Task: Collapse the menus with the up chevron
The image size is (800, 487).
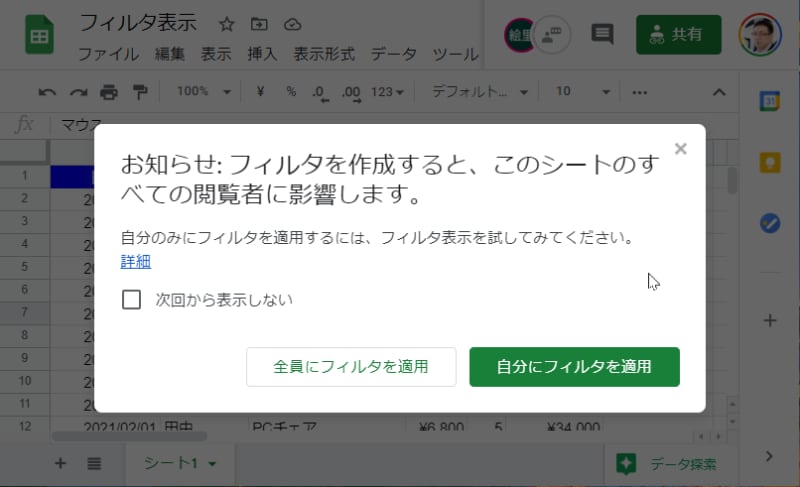Action: click(719, 92)
